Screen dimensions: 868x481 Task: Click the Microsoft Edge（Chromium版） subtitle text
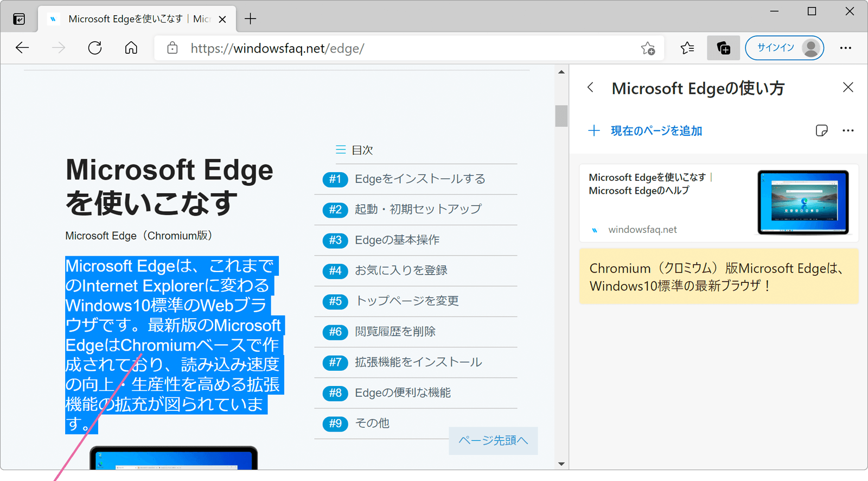click(x=139, y=236)
